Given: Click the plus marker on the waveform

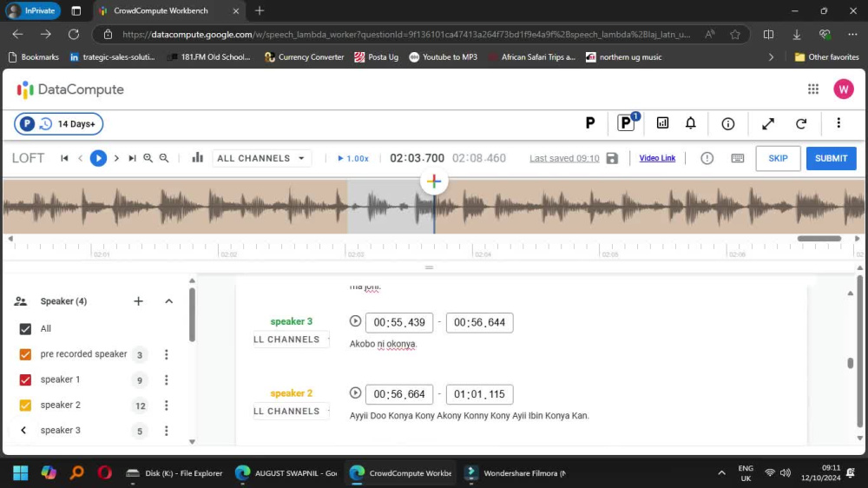Looking at the screenshot, I should coord(434,181).
